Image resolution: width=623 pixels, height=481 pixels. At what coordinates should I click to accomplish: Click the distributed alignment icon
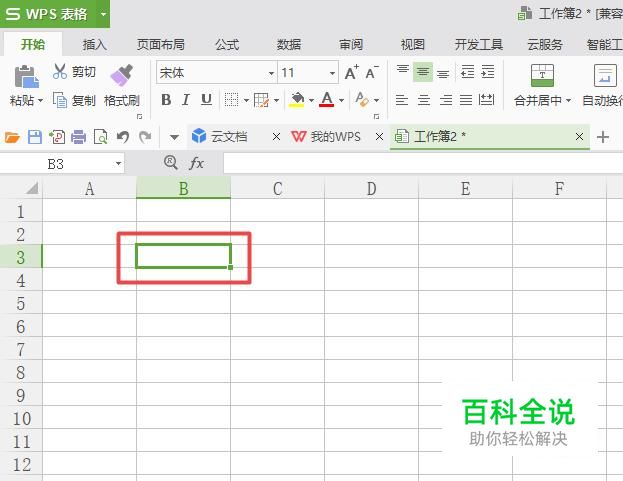point(487,99)
